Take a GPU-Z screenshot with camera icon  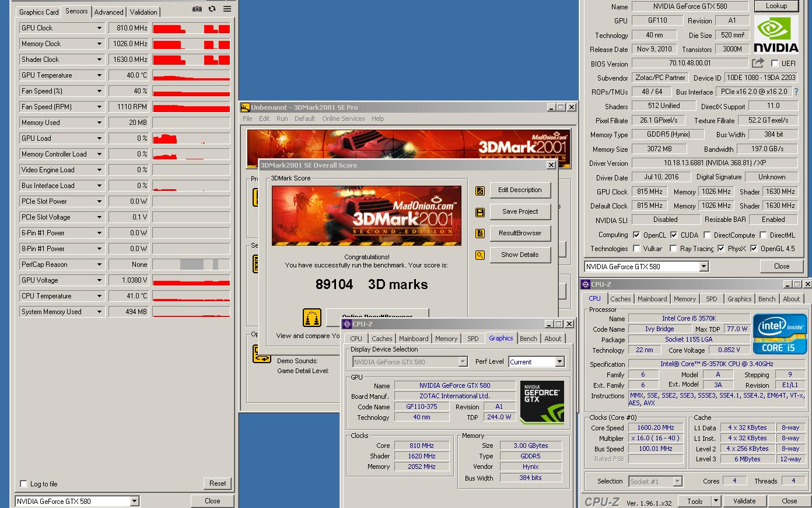point(197,9)
